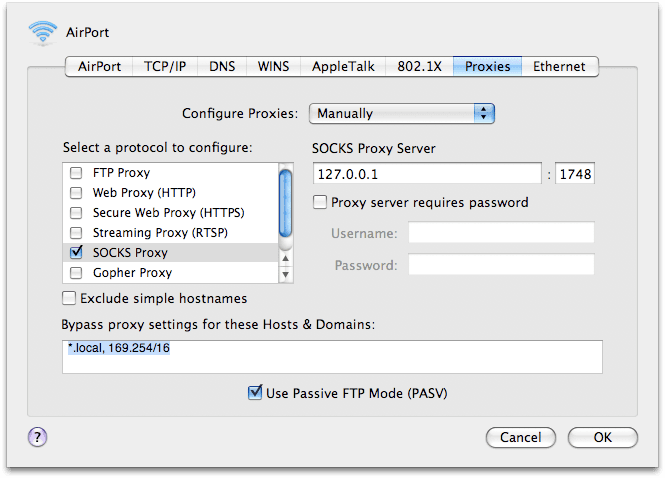665x478 pixels.
Task: Enable Proxy server requires password
Action: [320, 202]
